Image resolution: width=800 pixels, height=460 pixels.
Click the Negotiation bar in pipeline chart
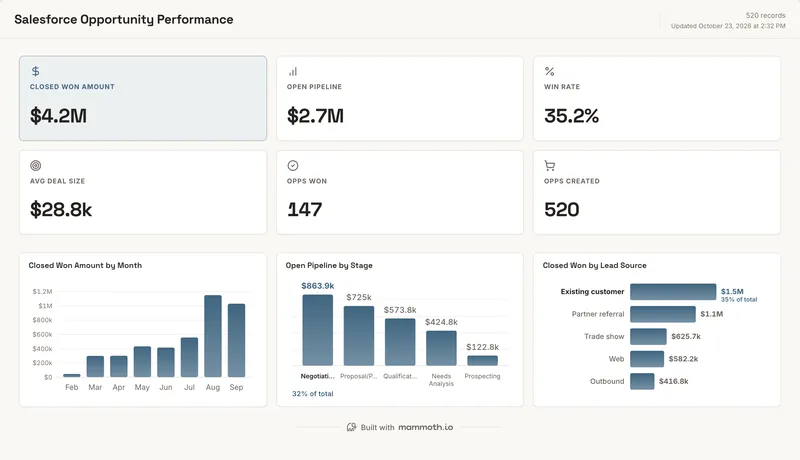318,330
